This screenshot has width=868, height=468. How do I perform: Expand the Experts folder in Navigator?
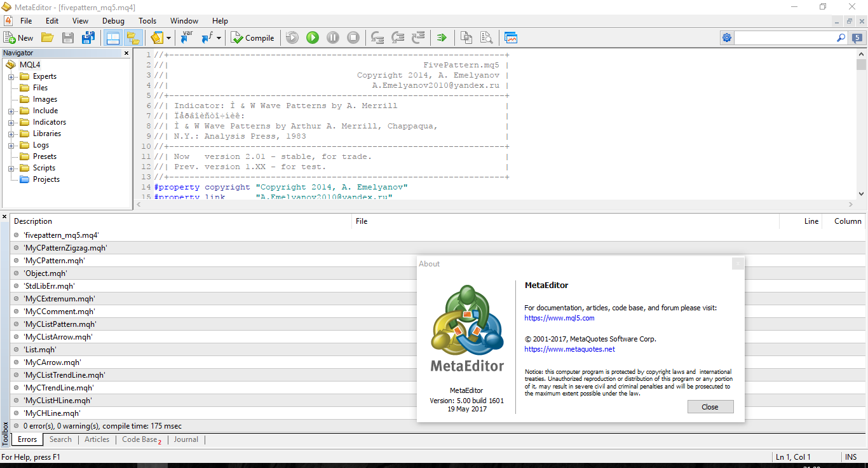pos(11,77)
